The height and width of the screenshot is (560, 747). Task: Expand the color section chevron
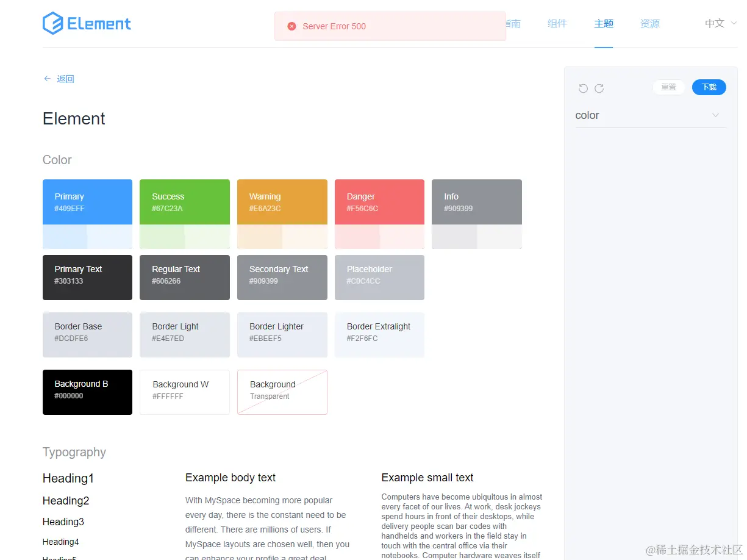click(x=716, y=115)
